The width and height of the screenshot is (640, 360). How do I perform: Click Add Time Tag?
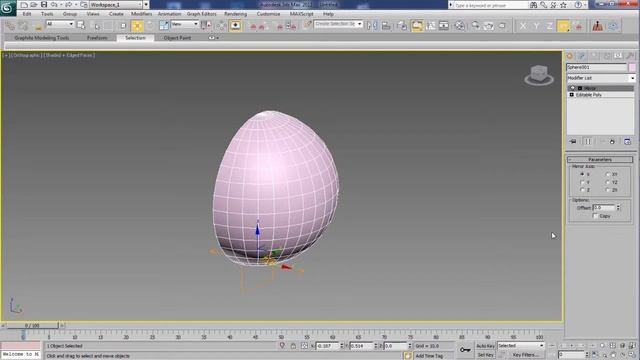[x=429, y=356]
